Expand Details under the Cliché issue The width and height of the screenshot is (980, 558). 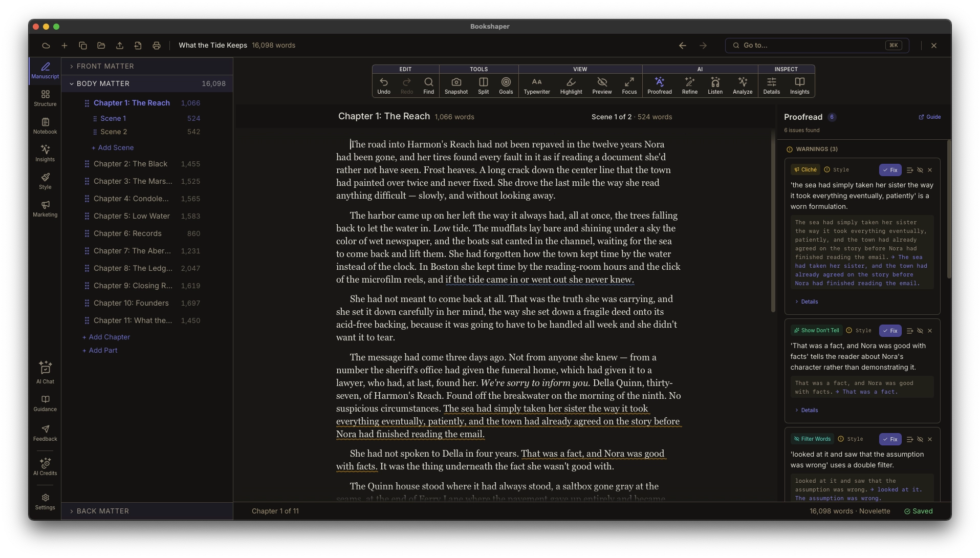click(807, 302)
